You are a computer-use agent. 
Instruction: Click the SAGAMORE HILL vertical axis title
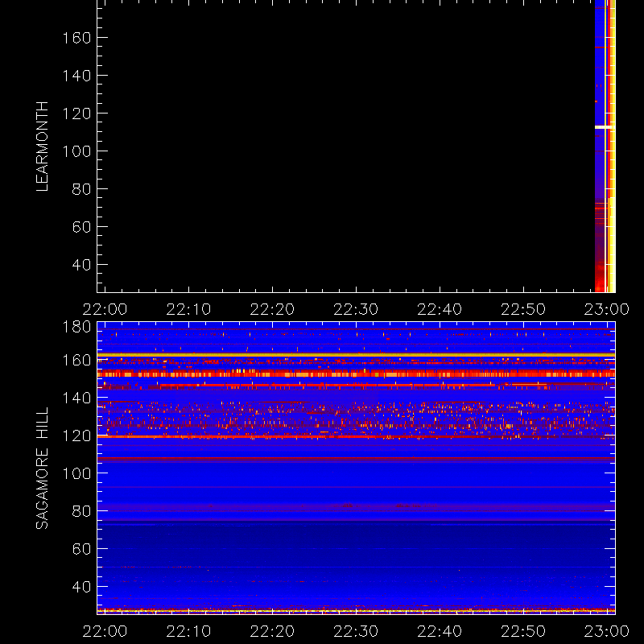[x=43, y=469]
